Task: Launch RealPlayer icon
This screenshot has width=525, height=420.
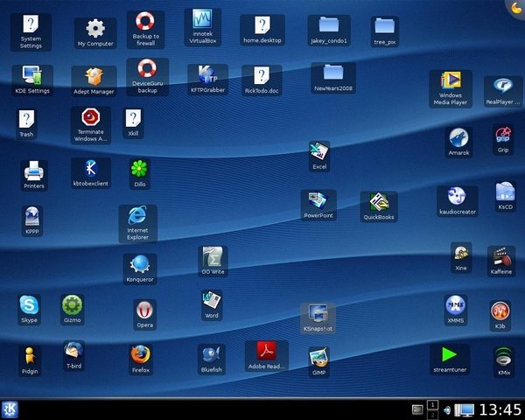Action: click(503, 91)
